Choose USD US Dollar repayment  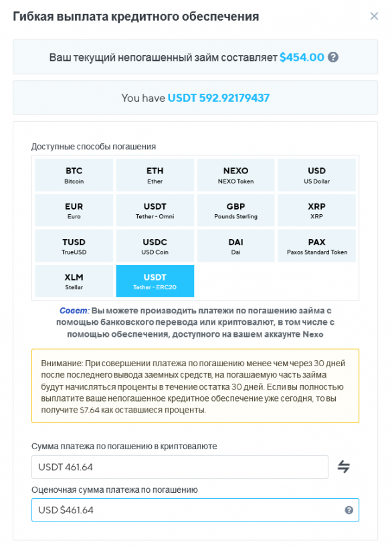pos(316,175)
